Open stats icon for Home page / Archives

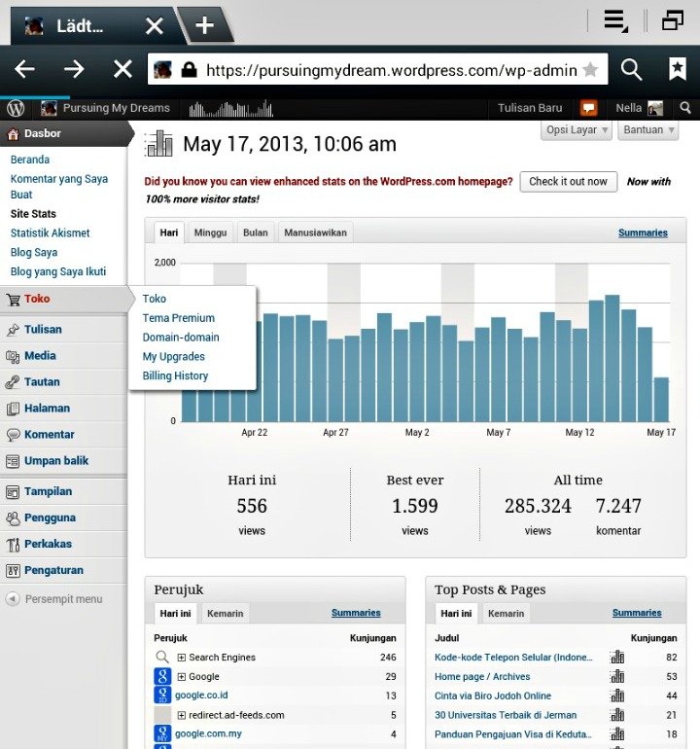point(617,676)
